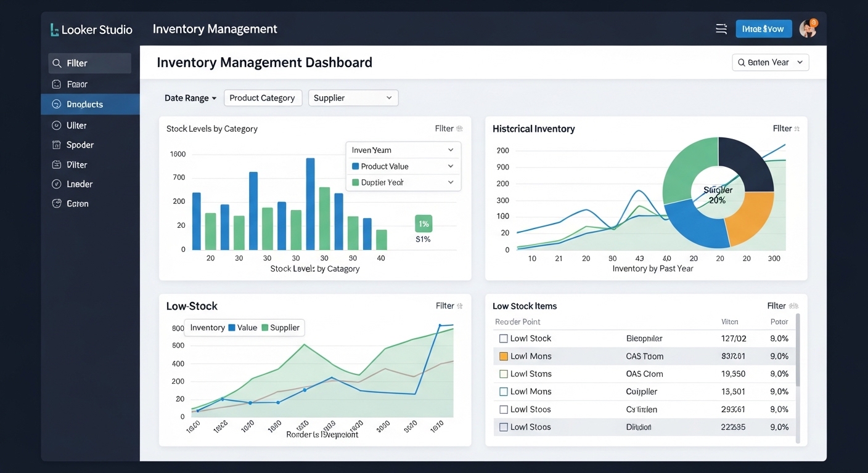This screenshot has height=473, width=868.
Task: Click filter icon on Low Stock Items table
Action: click(794, 306)
